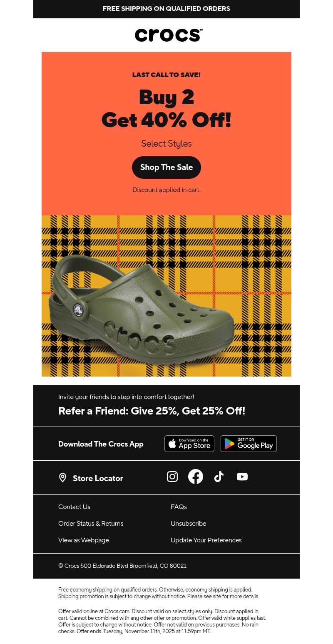This screenshot has width=333, height=644.
Task: Click the Unsubscribe link
Action: pyautogui.click(x=189, y=524)
